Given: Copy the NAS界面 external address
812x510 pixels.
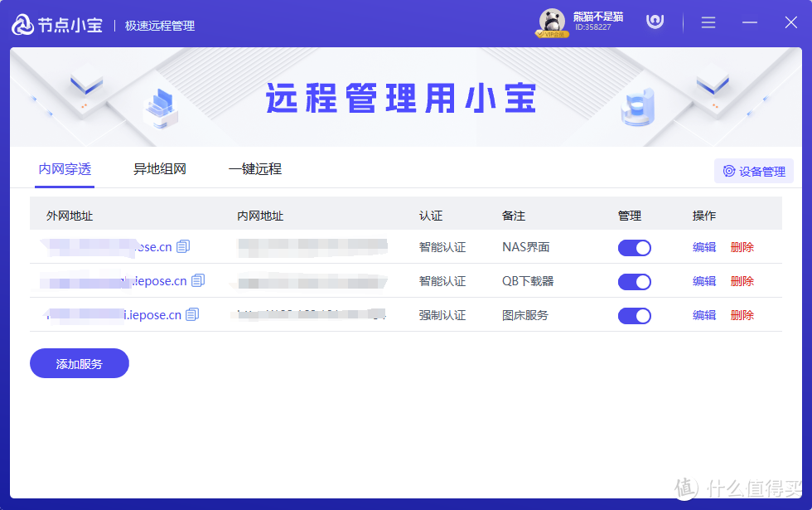Looking at the screenshot, I should [x=183, y=245].
